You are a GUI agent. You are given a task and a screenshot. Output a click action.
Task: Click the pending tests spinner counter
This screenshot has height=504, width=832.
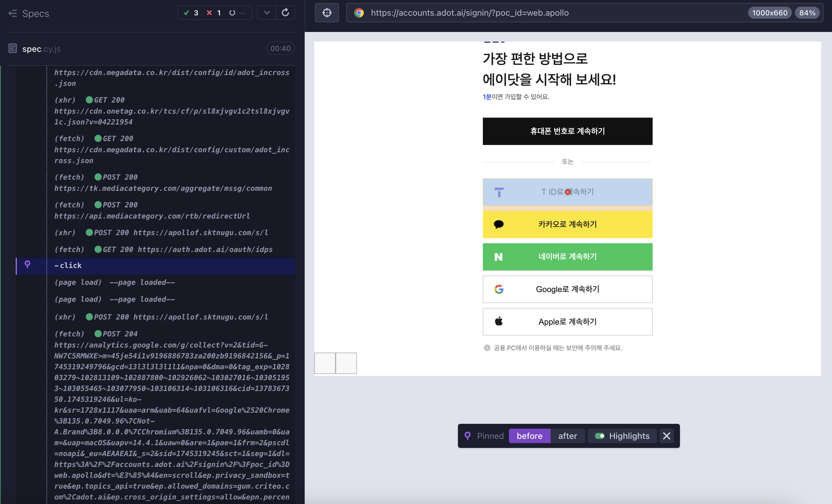coord(237,13)
